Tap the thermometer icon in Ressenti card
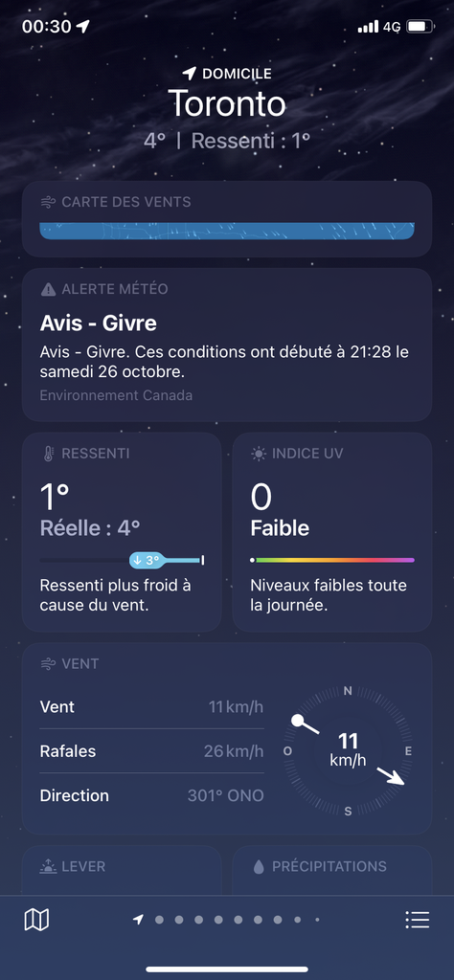Viewport: 454px width, 980px height. (x=48, y=453)
